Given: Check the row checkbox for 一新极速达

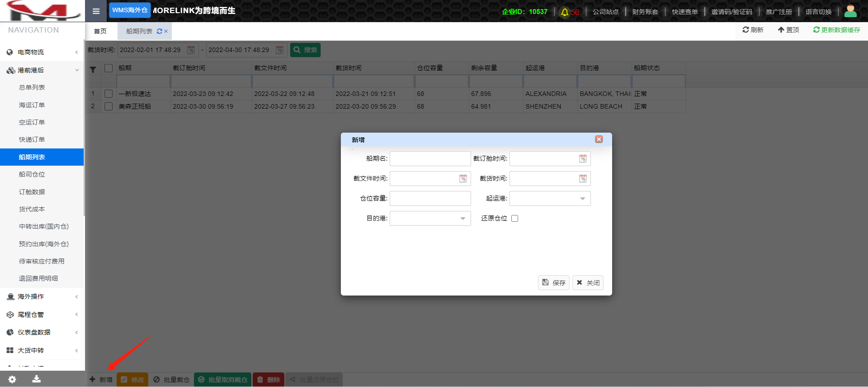Looking at the screenshot, I should click(108, 94).
